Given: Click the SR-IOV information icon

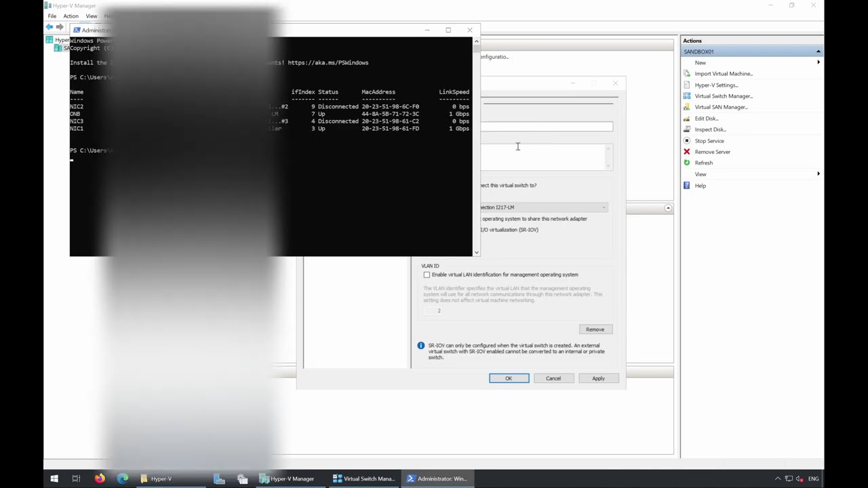Looking at the screenshot, I should pos(421,346).
